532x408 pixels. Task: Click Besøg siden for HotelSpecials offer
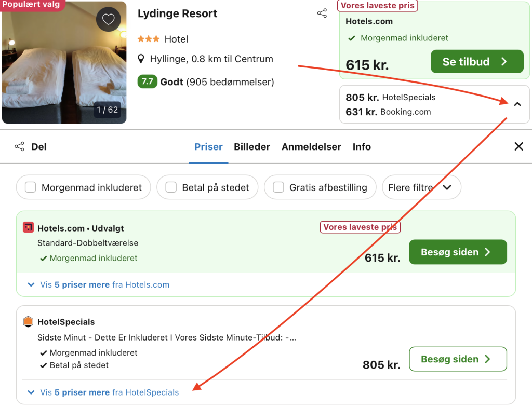click(x=457, y=359)
